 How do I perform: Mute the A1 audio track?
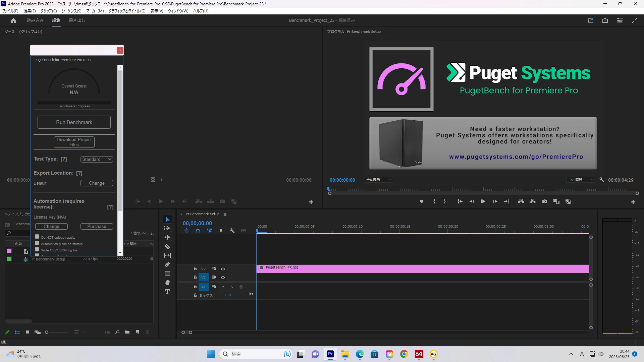point(223,287)
